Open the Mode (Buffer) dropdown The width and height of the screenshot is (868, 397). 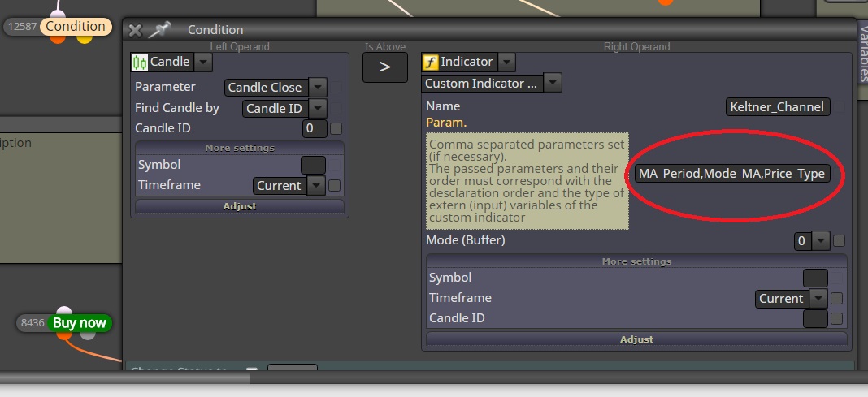point(820,241)
